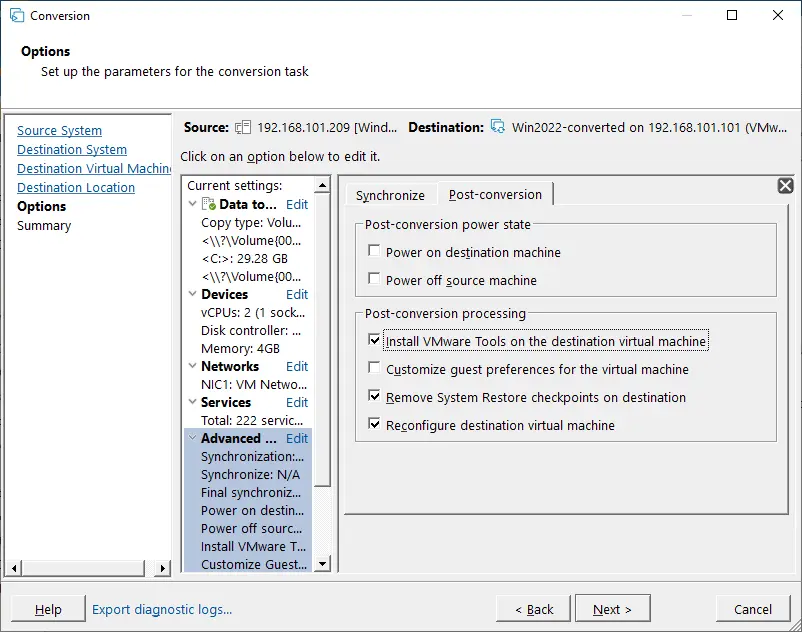Click settings list scroll down arrow

[322, 563]
